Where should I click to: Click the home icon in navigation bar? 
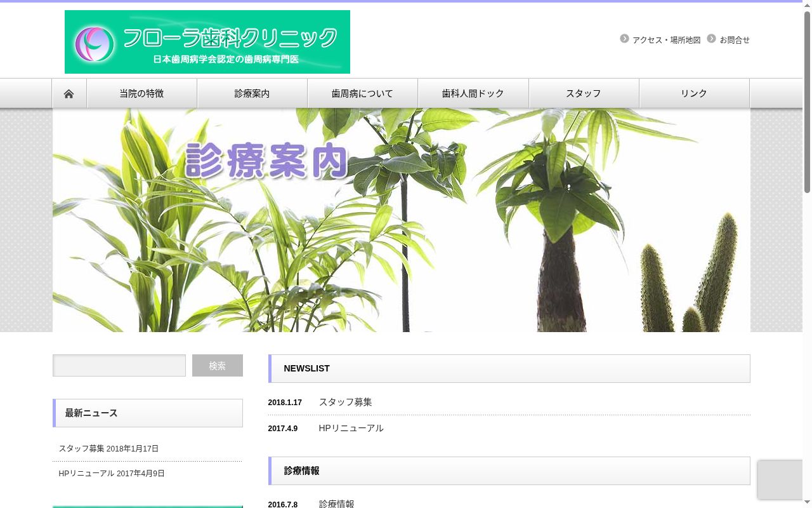(x=69, y=94)
